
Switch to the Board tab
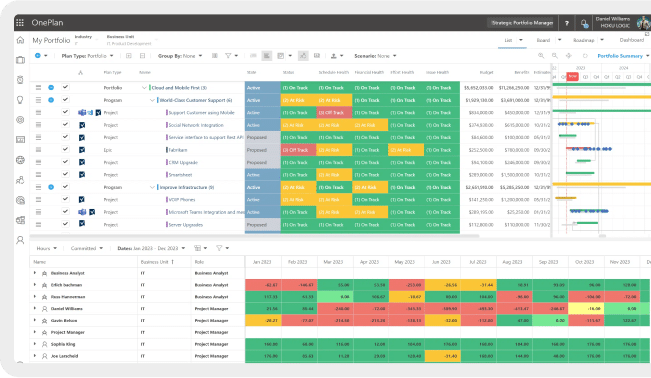pos(543,40)
